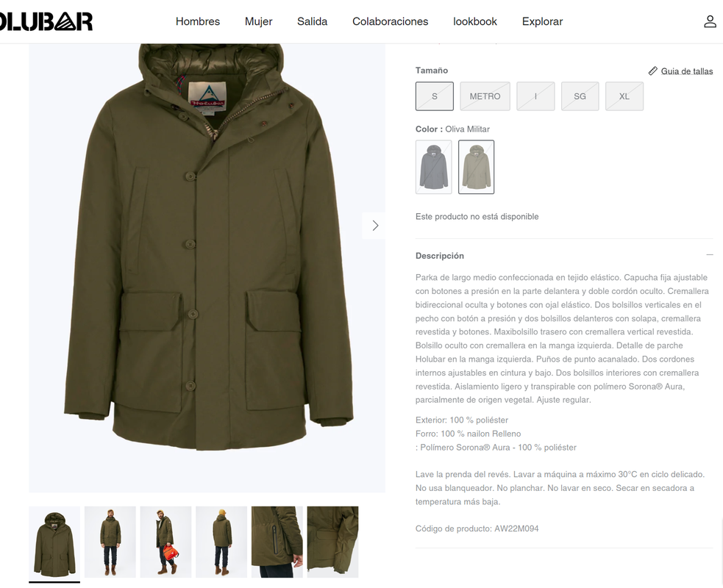Choose size SG option
The image size is (723, 588).
580,96
